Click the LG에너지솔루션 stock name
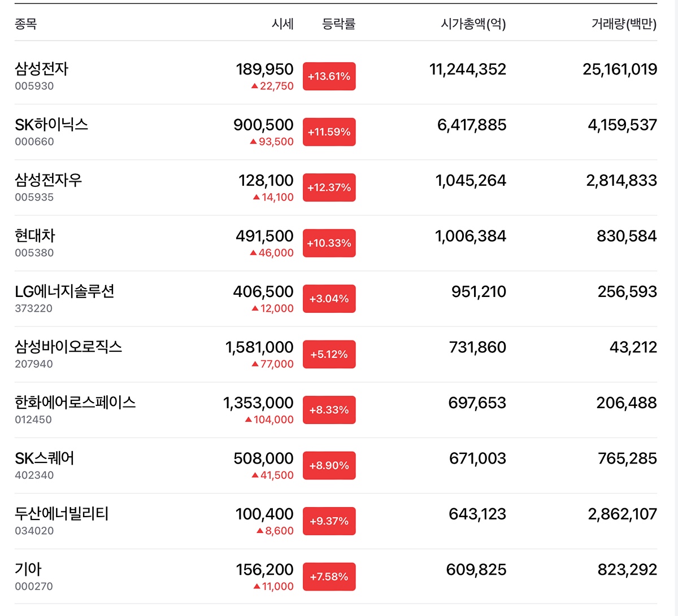 click(64, 291)
